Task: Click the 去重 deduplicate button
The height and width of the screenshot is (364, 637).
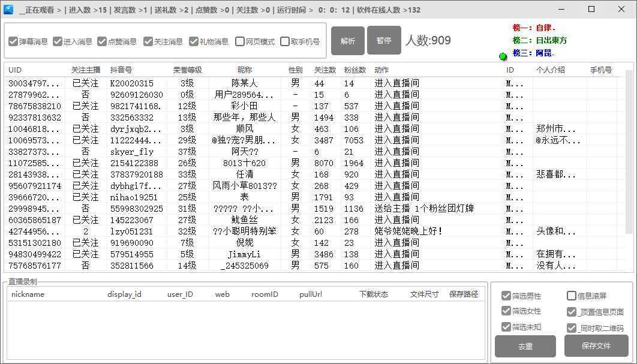Action: 524,346
